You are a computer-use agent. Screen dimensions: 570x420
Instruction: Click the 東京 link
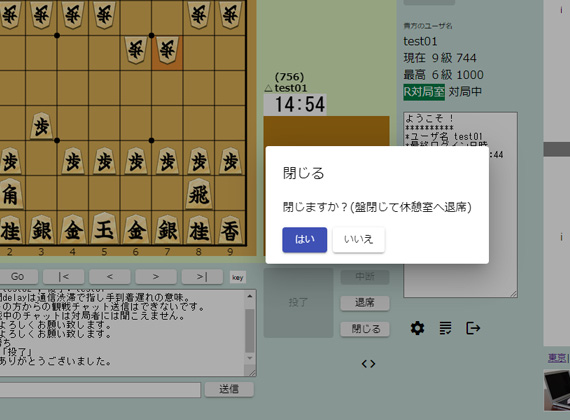coord(557,358)
